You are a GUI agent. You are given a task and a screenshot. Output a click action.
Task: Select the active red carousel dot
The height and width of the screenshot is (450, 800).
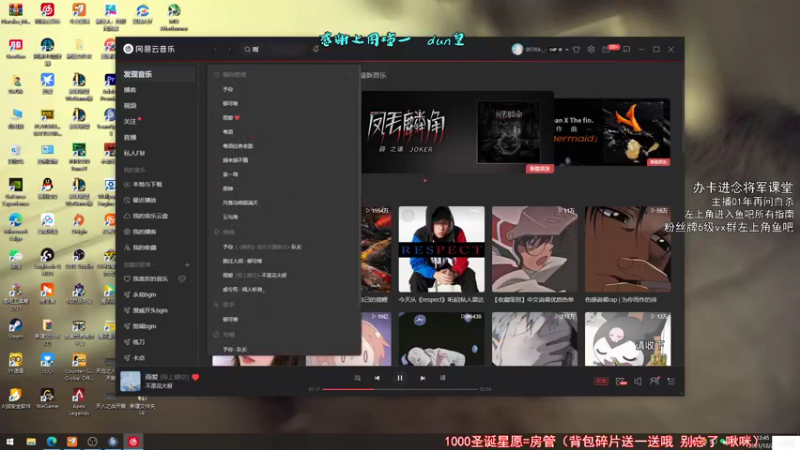pyautogui.click(x=425, y=180)
